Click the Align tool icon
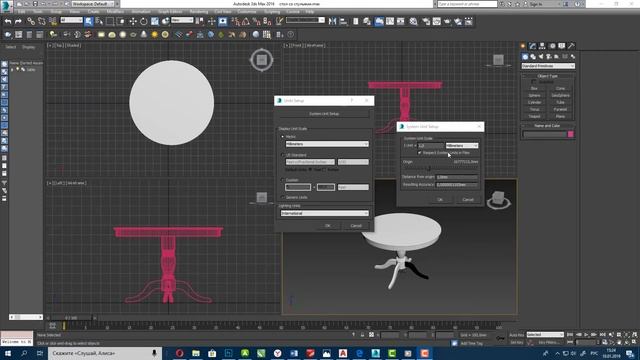 (343, 21)
